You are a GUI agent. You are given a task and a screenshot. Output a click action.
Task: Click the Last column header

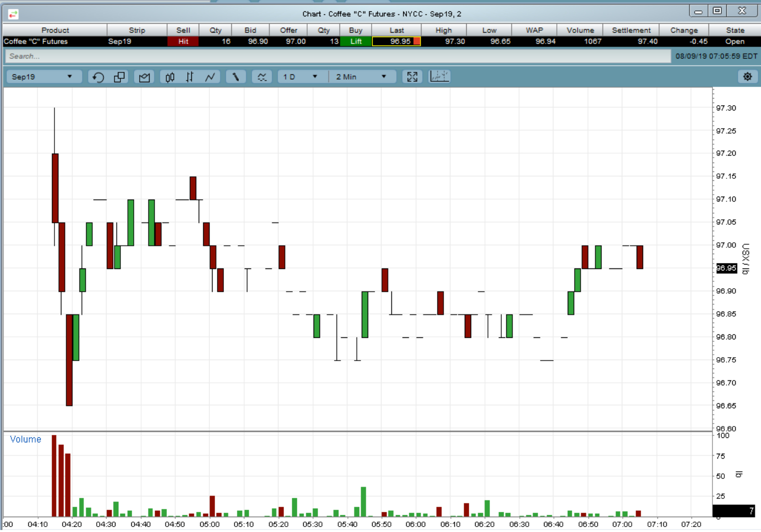396,30
